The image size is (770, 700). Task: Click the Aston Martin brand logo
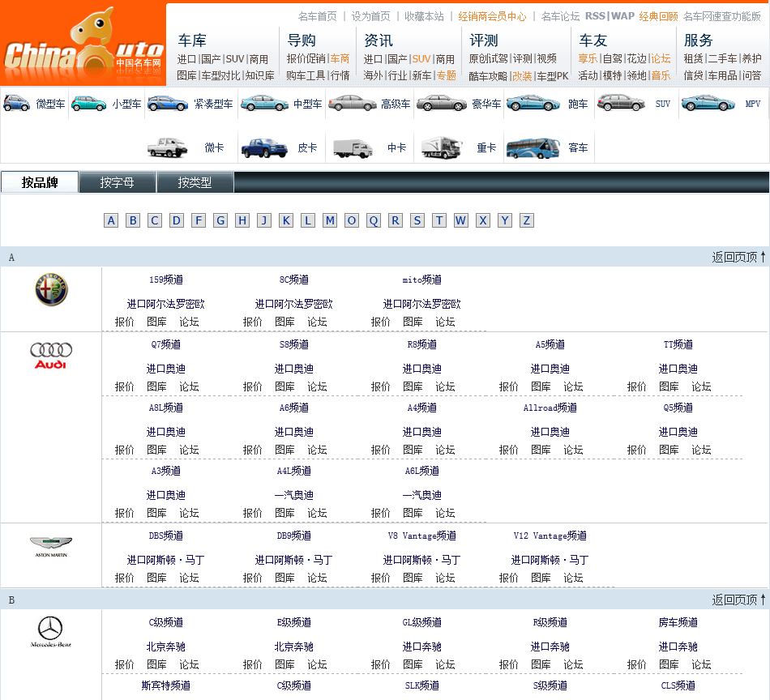pyautogui.click(x=51, y=547)
